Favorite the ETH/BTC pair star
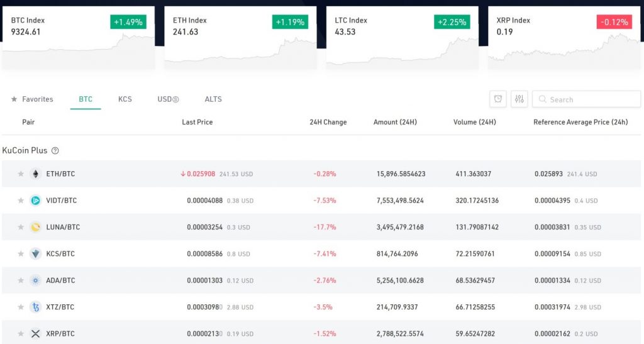644x344 pixels. click(21, 174)
